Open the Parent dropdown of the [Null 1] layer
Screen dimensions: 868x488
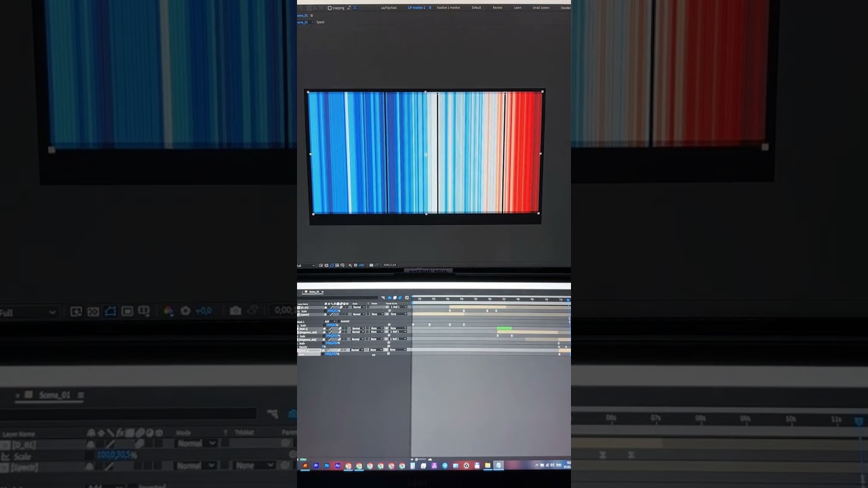(399, 328)
